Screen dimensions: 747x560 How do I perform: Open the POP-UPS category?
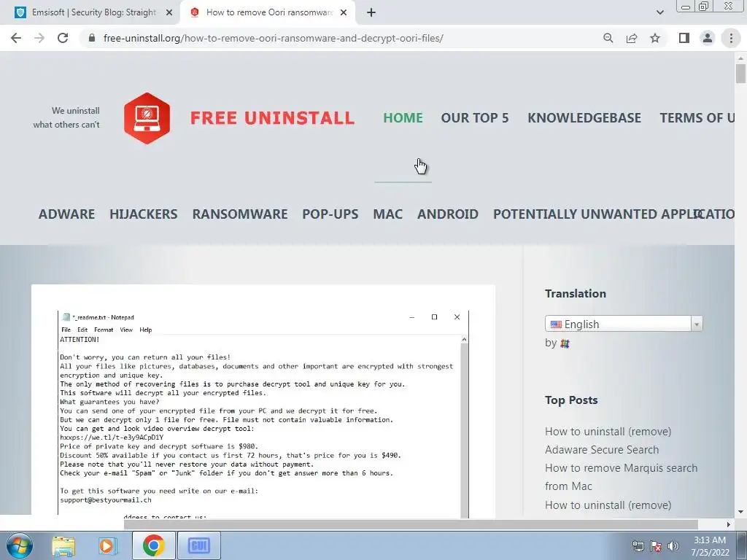[330, 214]
